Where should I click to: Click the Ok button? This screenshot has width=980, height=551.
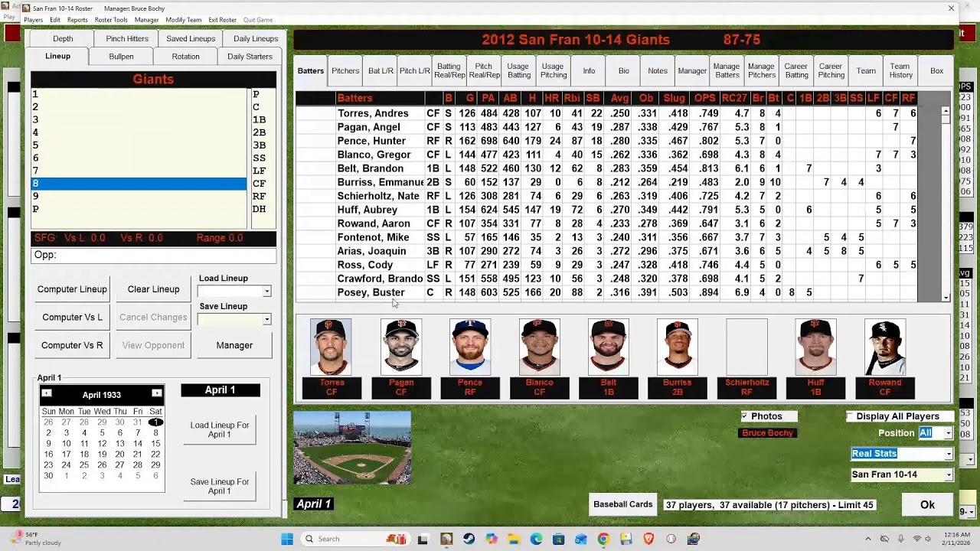(x=927, y=505)
